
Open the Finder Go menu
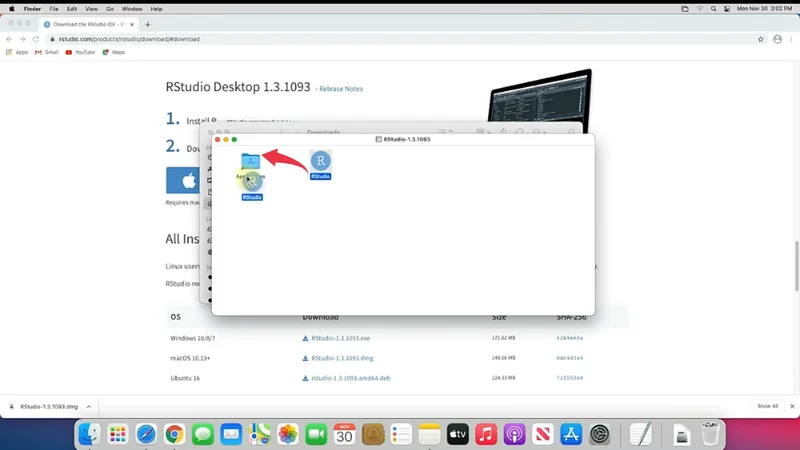click(111, 8)
